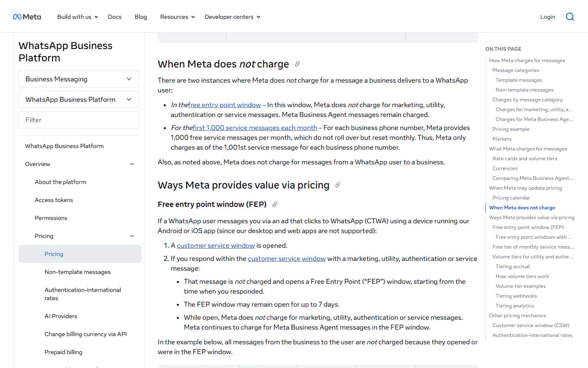Open Authentication-international rates sidebar page
588x368 pixels.
coord(83,294)
